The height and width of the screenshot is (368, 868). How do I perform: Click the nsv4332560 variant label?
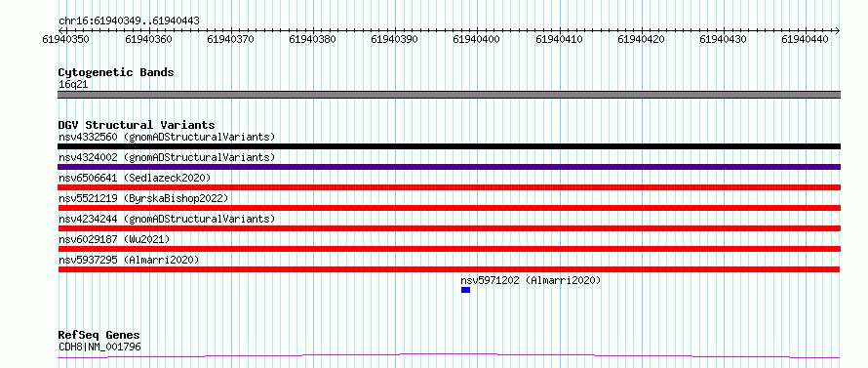(167, 137)
